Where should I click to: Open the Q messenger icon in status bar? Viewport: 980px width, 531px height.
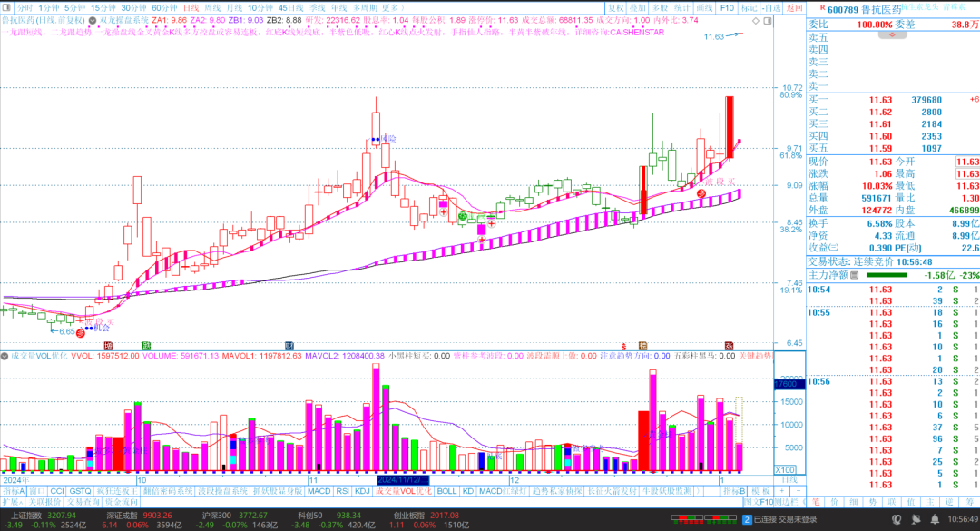tap(897, 519)
